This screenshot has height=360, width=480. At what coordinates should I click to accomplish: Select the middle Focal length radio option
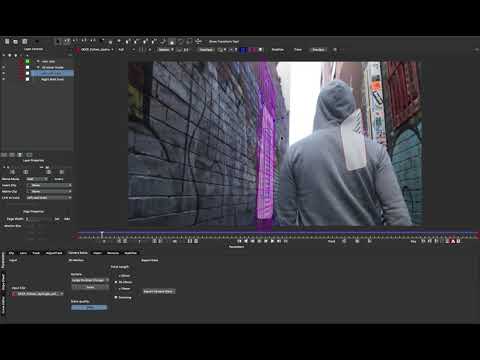[x=116, y=282]
